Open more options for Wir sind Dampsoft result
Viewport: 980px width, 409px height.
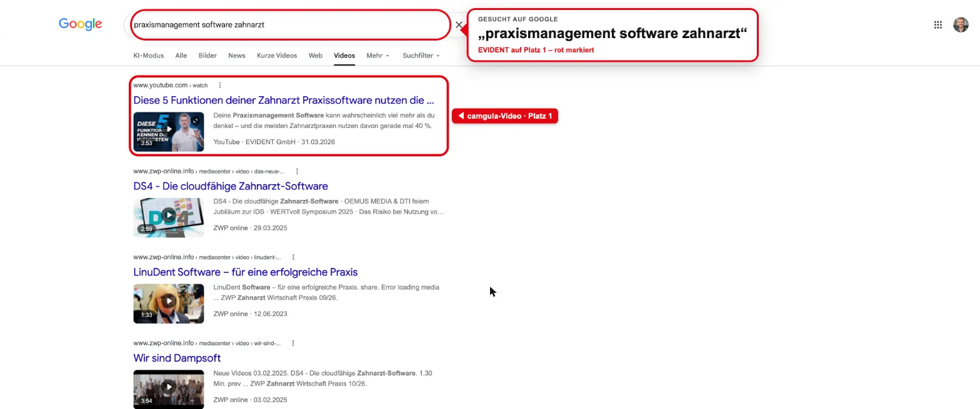click(292, 343)
